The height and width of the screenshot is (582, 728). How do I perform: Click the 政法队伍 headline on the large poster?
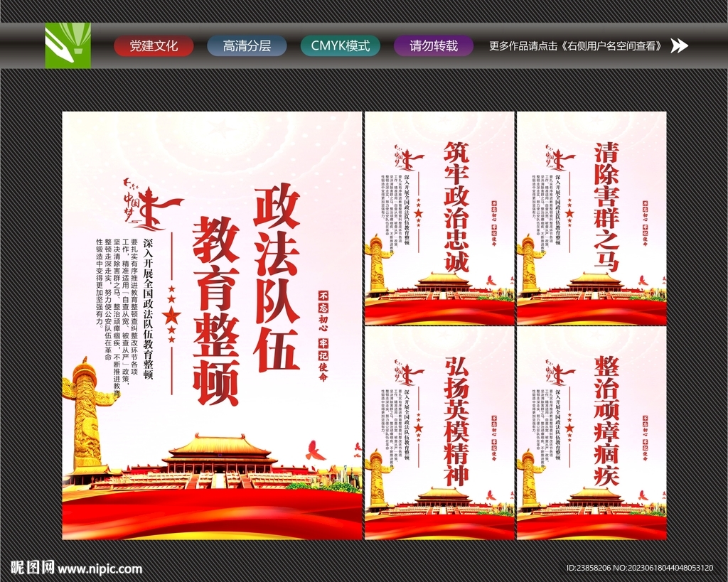click(x=276, y=278)
